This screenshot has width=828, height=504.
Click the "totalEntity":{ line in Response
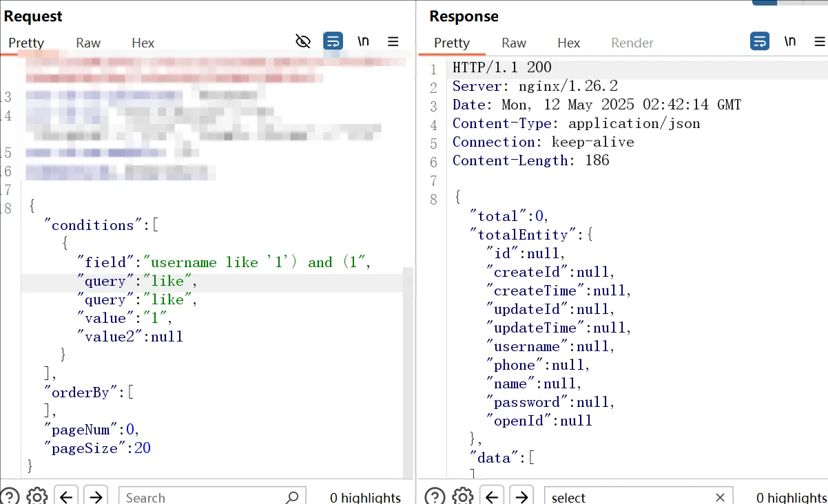531,235
